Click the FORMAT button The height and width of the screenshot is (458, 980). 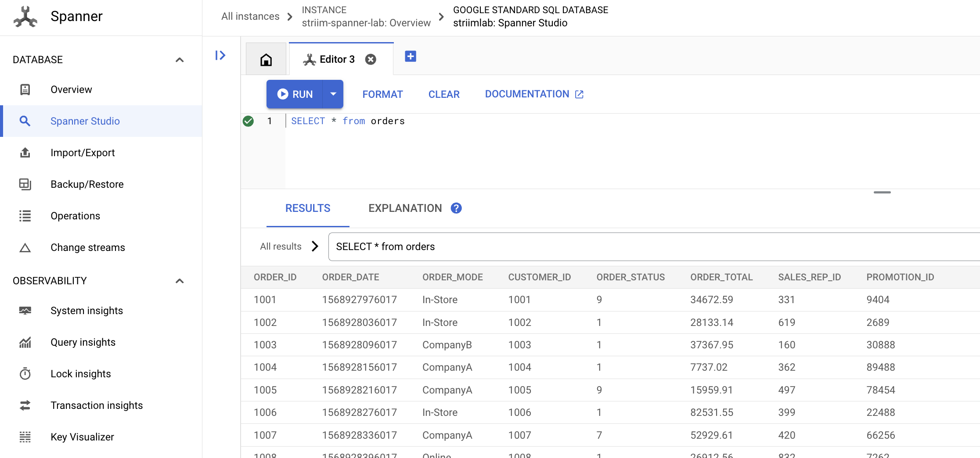[382, 94]
